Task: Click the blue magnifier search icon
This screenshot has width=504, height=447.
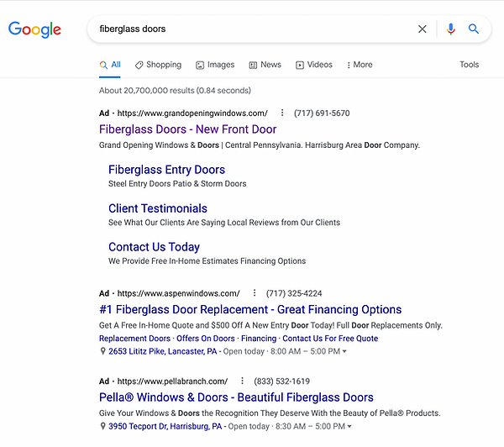Action: 474,29
